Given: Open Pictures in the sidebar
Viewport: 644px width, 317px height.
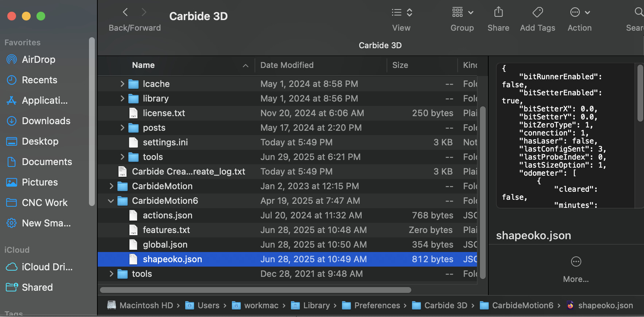Looking at the screenshot, I should coord(32,182).
